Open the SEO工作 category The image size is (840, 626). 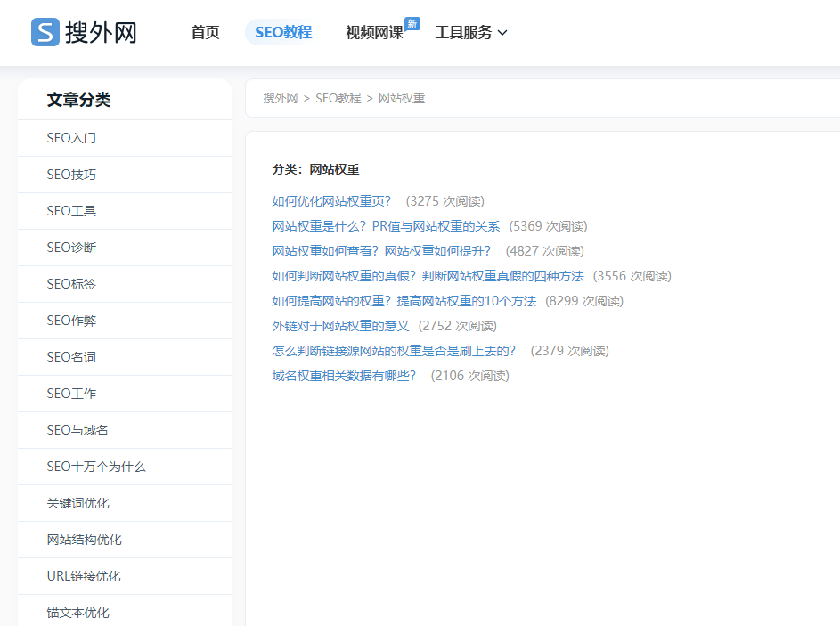[125, 394]
